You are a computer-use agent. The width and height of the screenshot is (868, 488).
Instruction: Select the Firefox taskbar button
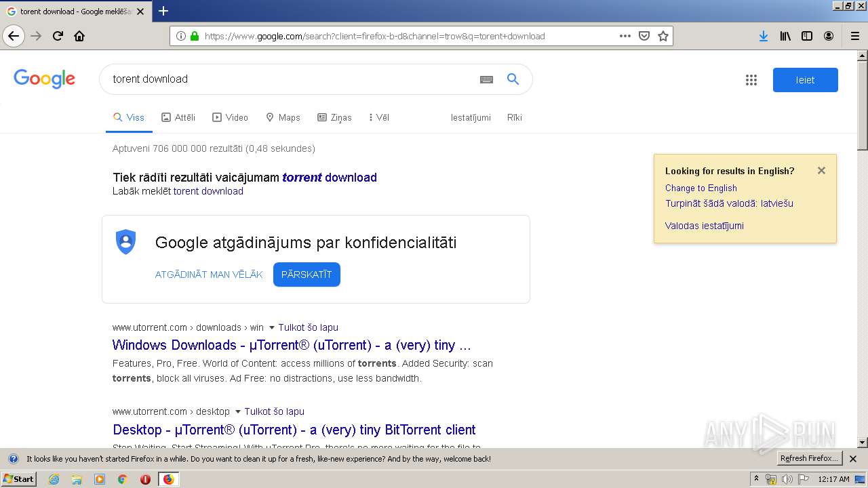click(x=168, y=479)
